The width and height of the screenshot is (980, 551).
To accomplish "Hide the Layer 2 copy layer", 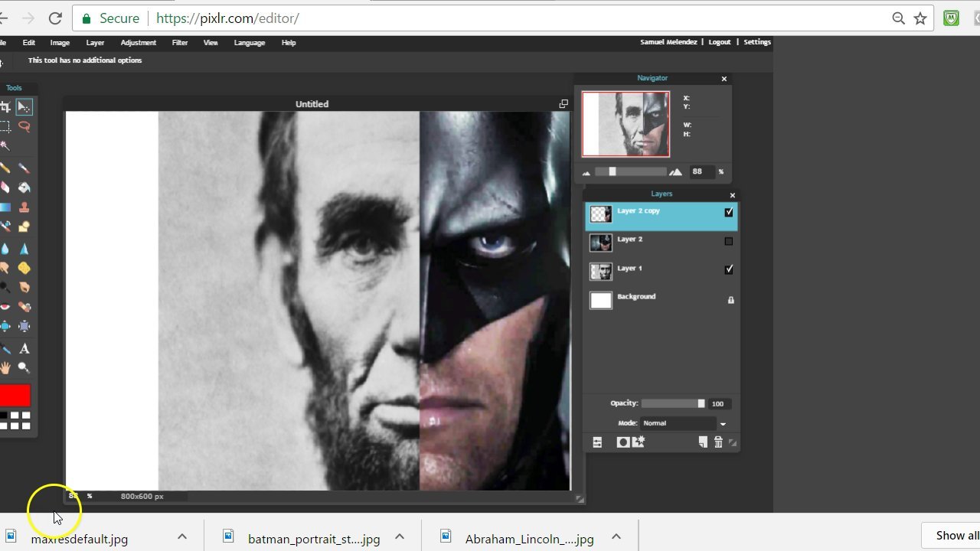I will (x=728, y=213).
